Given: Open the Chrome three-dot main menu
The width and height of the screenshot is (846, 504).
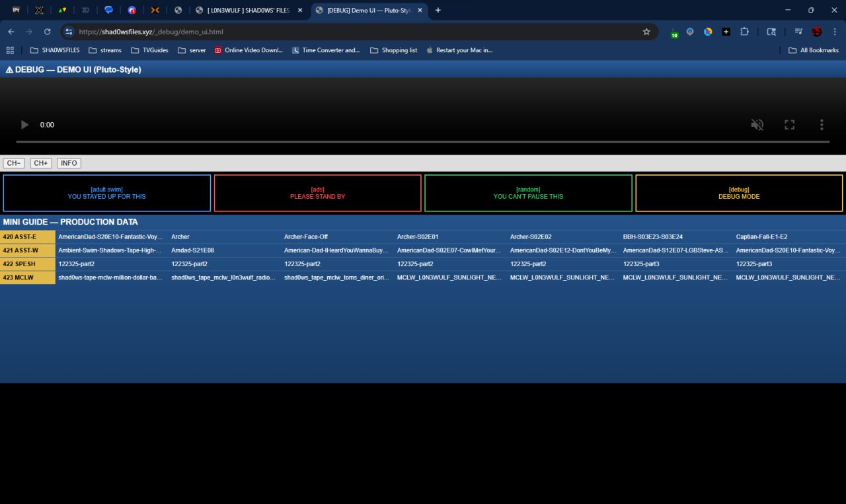Looking at the screenshot, I should coord(835,32).
